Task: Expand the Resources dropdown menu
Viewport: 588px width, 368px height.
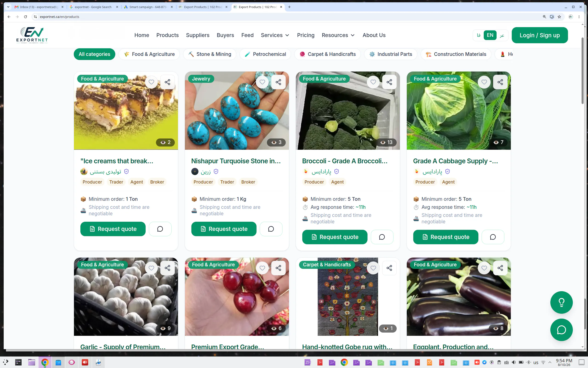Action: tap(338, 35)
